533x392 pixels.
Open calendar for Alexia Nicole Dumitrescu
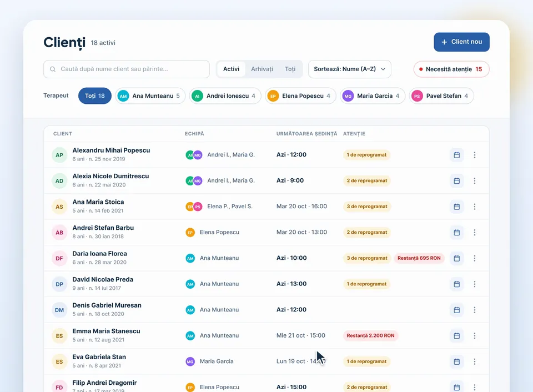[456, 181]
